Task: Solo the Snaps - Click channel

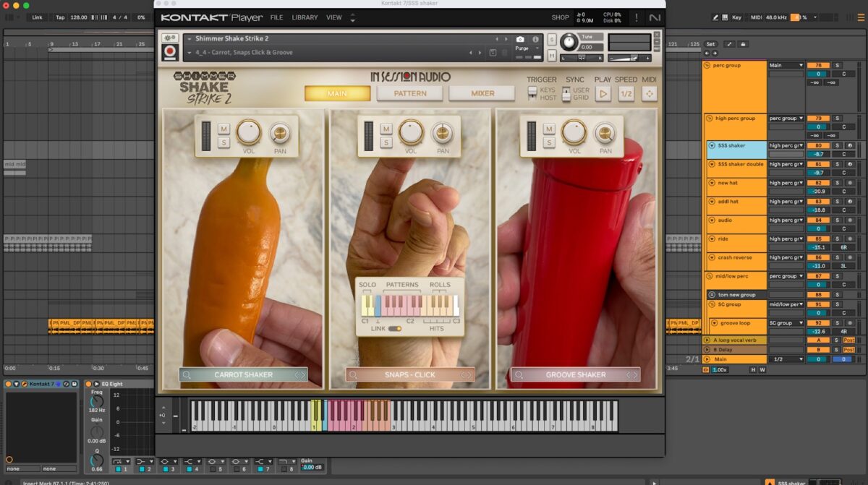Action: 386,142
